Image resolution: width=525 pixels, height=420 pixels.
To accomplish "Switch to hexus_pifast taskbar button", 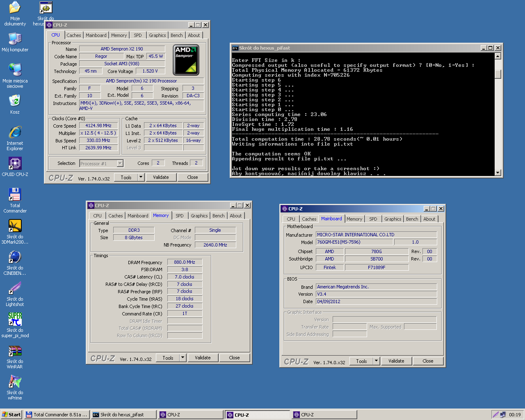I will coord(123,415).
